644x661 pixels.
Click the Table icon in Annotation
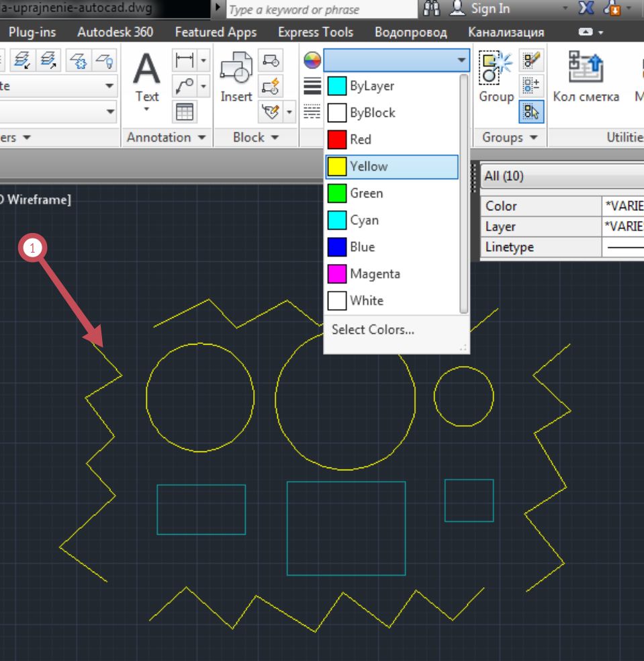click(x=185, y=112)
